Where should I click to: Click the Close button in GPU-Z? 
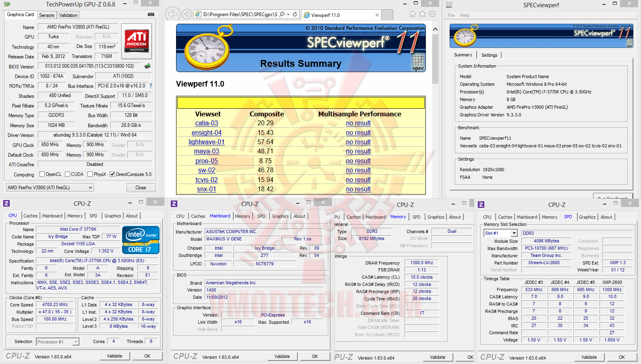[141, 188]
